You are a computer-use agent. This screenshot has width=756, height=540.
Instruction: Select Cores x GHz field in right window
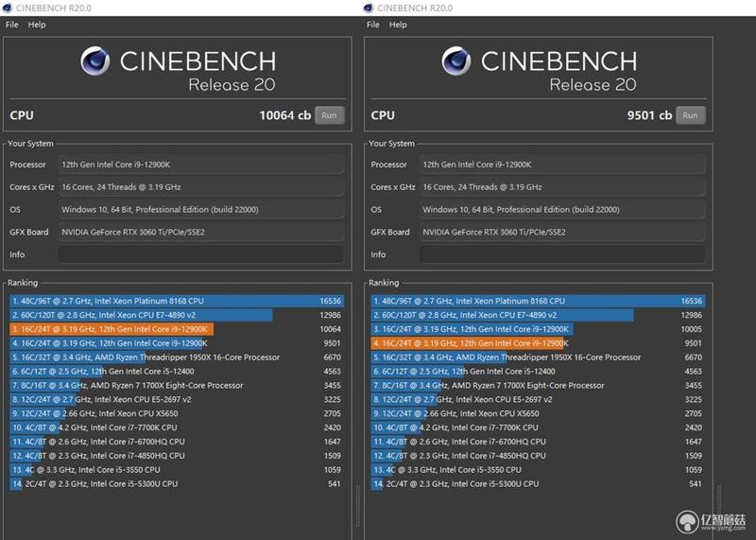[562, 187]
